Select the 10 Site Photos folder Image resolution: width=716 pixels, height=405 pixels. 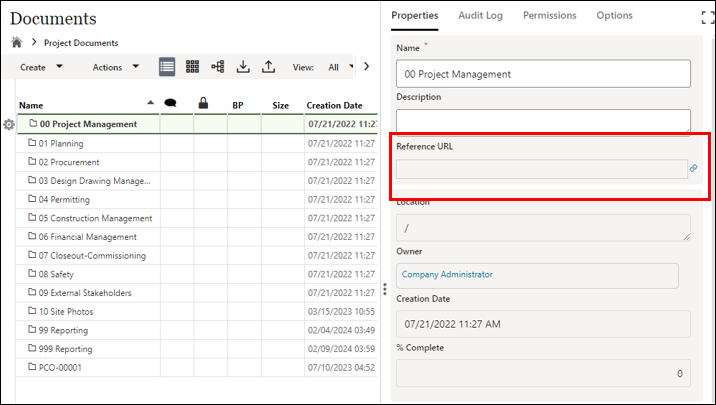click(66, 312)
